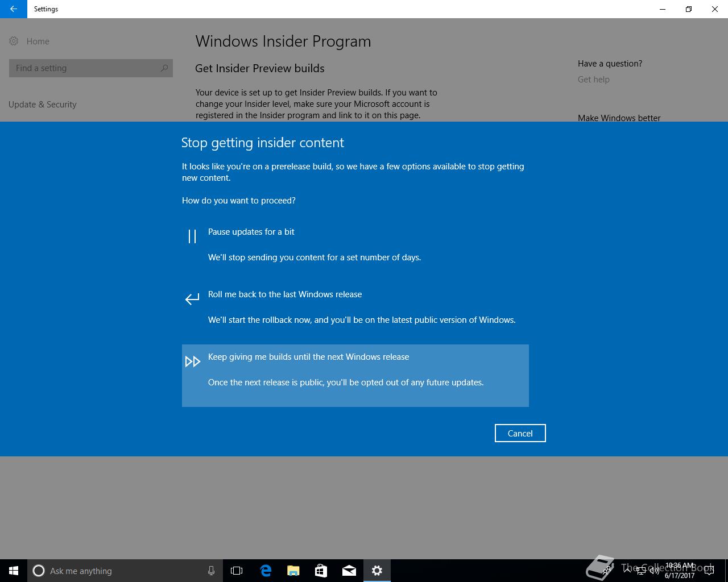Click the Settings gear in taskbar

click(x=377, y=571)
